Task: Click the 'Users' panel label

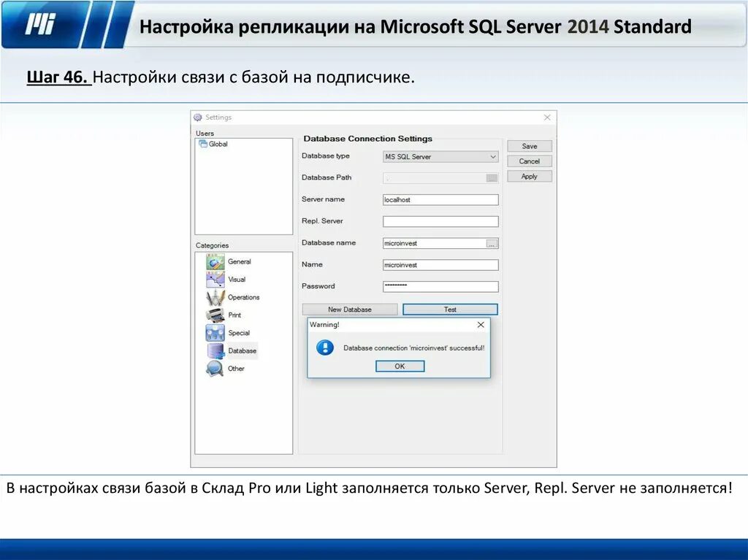Action: coord(205,133)
